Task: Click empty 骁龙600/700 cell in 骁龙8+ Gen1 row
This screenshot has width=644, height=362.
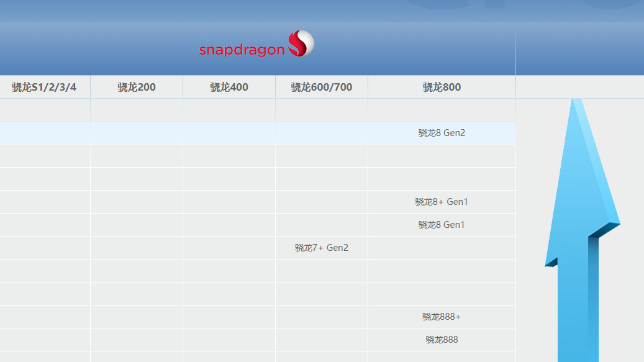Action: coord(322,202)
